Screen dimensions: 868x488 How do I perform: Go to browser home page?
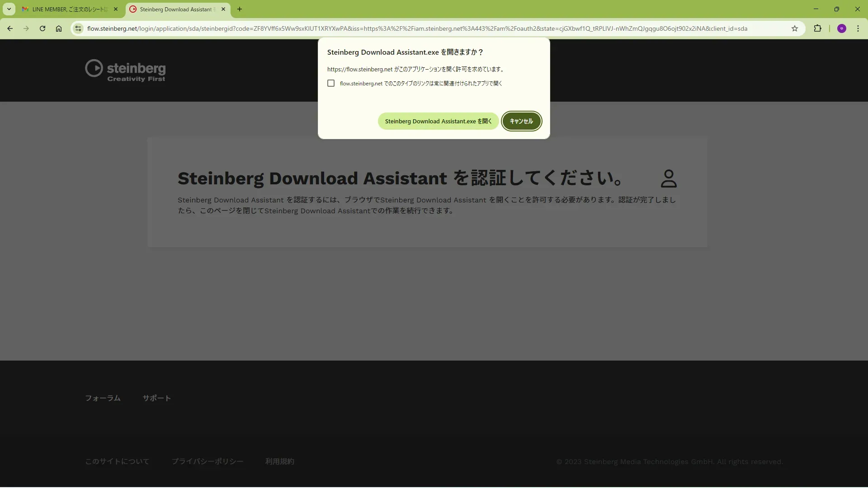click(x=59, y=28)
